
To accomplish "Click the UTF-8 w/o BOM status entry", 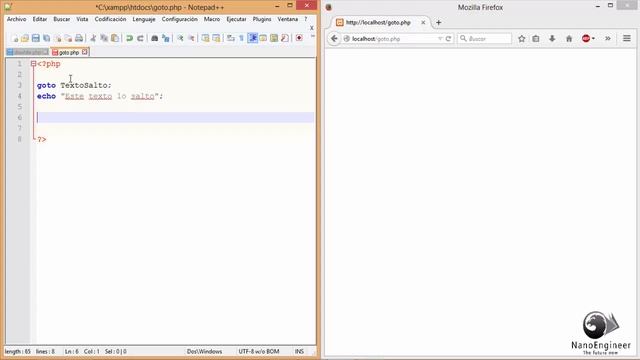I will [x=259, y=351].
